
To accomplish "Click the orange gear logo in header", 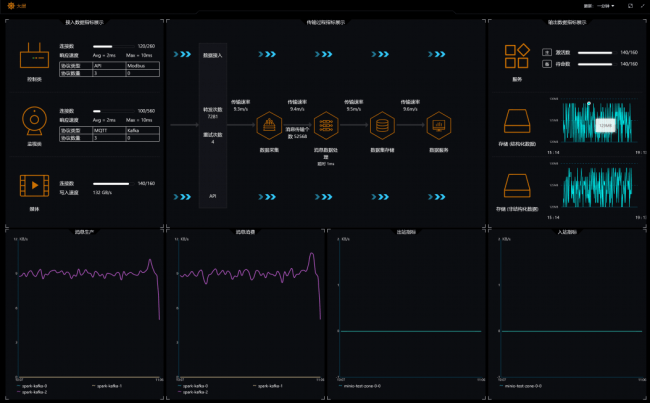I will pos(11,6).
